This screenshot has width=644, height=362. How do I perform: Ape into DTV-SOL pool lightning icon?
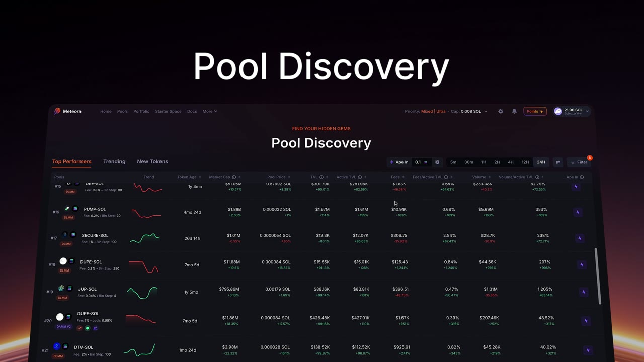pyautogui.click(x=588, y=350)
